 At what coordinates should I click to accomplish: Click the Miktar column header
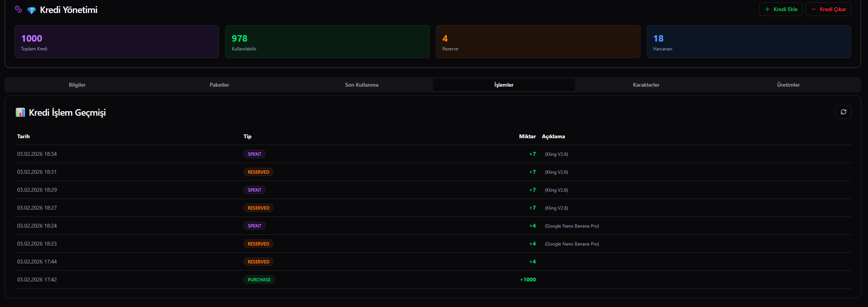pyautogui.click(x=527, y=136)
